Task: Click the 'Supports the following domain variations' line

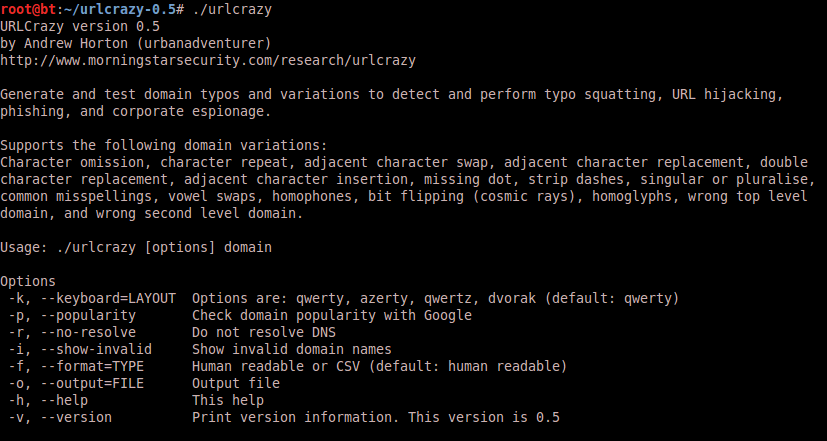Action: (x=164, y=146)
